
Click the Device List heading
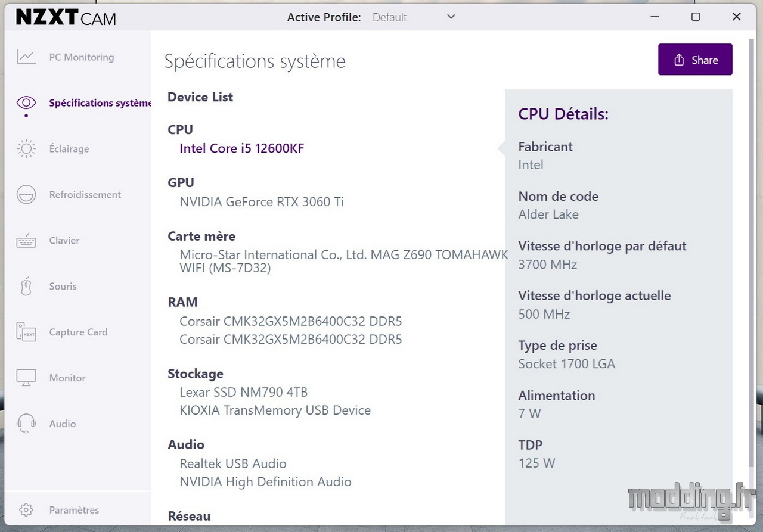(x=200, y=97)
